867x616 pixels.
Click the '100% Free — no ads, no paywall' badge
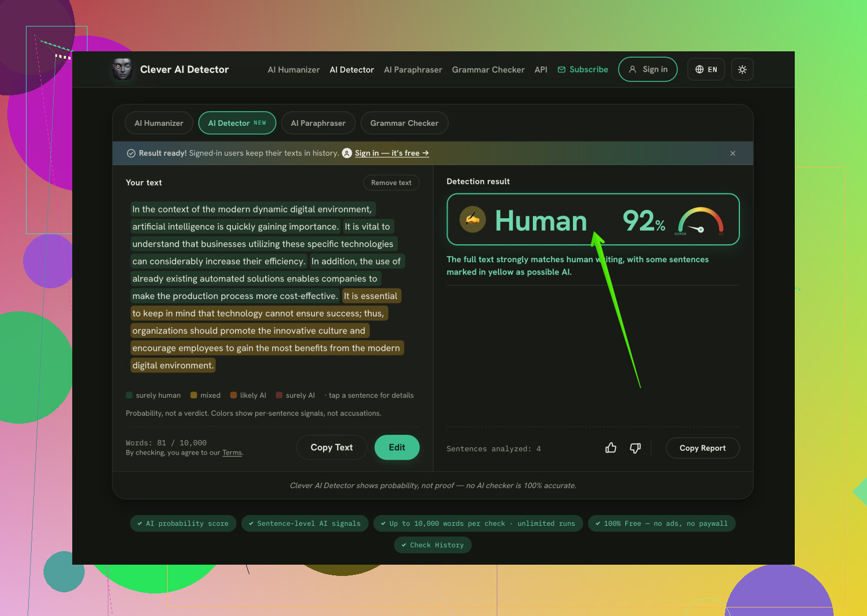tap(662, 523)
